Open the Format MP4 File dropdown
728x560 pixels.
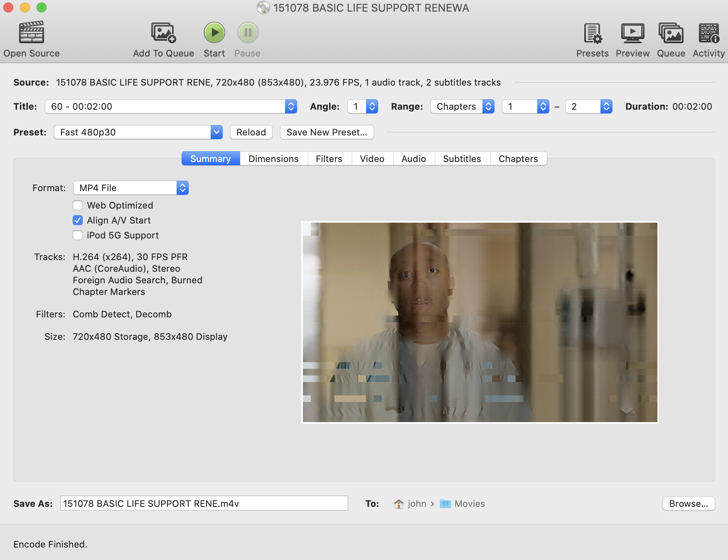pyautogui.click(x=131, y=188)
